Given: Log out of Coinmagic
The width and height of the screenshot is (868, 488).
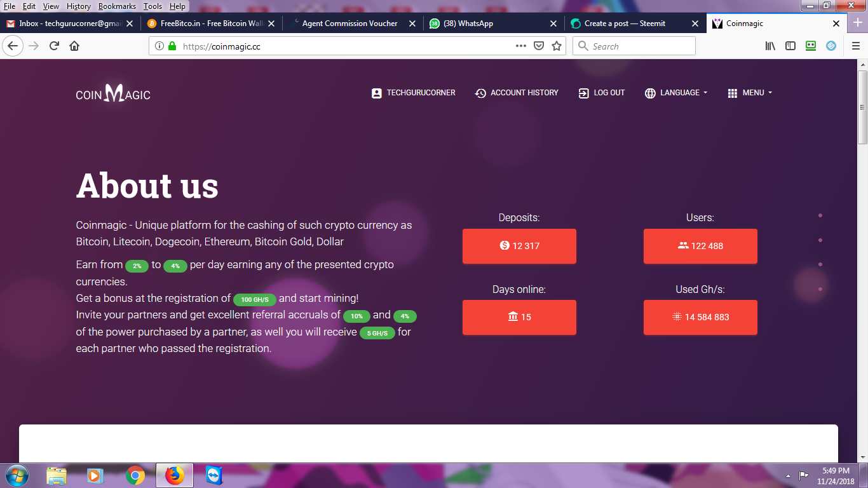Looking at the screenshot, I should tap(602, 93).
